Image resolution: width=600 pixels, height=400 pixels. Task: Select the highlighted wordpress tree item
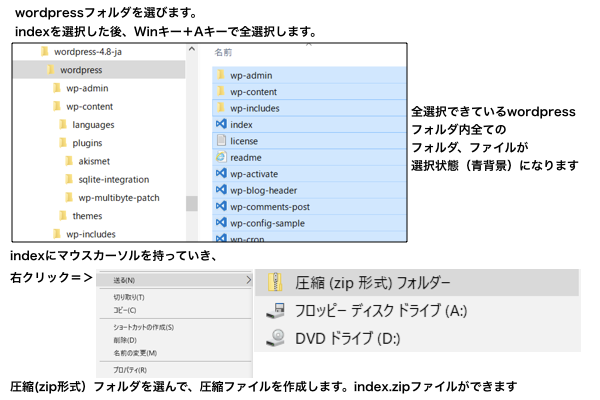(x=99, y=70)
